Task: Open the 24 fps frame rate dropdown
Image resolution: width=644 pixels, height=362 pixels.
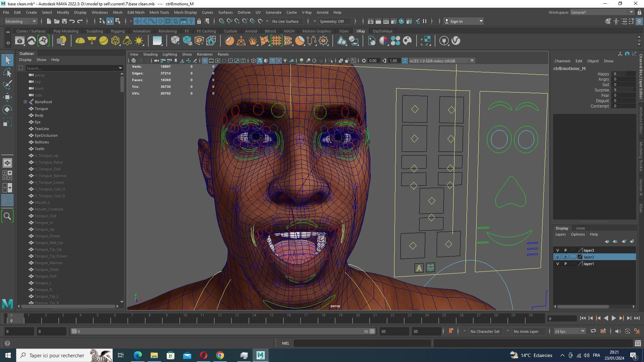Action: (569, 331)
